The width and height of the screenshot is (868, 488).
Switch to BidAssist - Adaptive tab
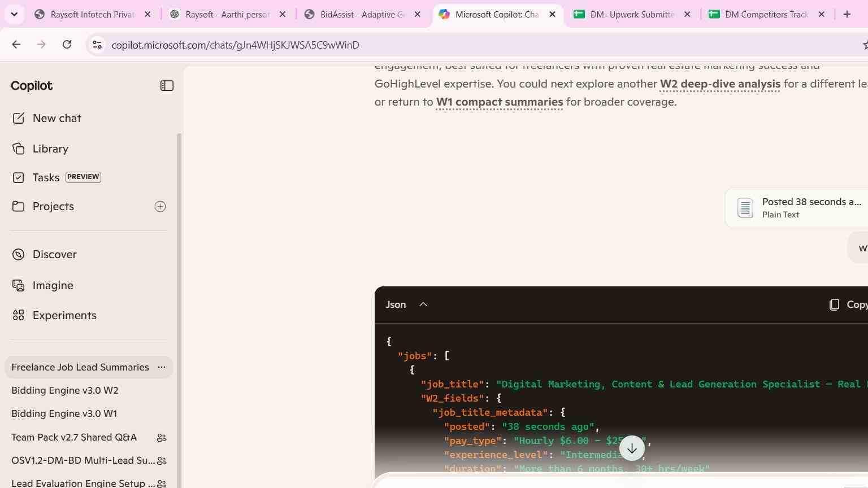click(x=363, y=15)
